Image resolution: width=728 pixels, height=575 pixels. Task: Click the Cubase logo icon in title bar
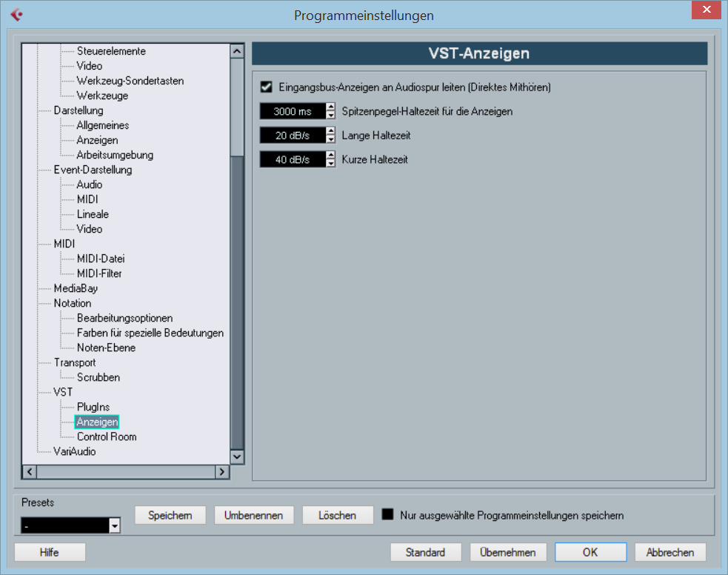(17, 14)
